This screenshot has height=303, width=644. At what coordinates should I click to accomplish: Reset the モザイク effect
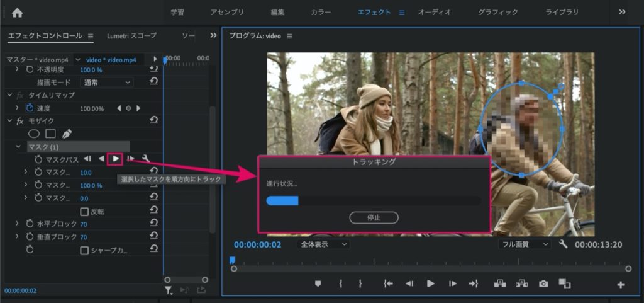pos(153,120)
